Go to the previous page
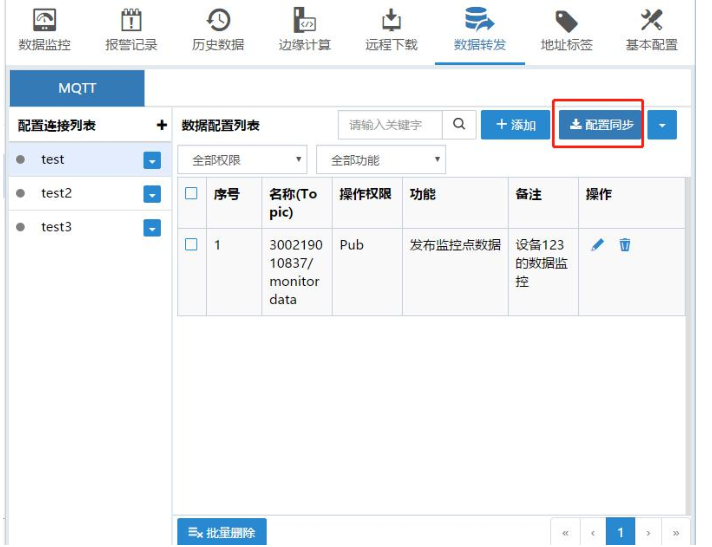 coord(593,532)
